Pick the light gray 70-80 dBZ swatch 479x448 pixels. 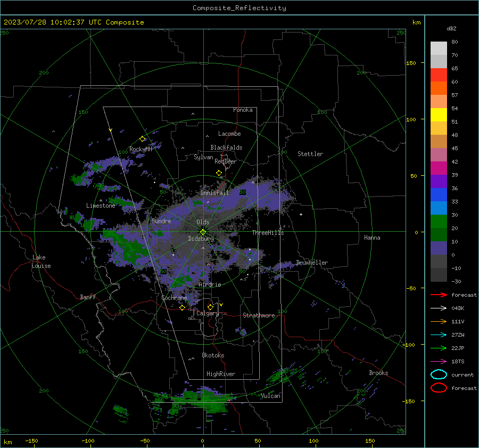(x=439, y=48)
